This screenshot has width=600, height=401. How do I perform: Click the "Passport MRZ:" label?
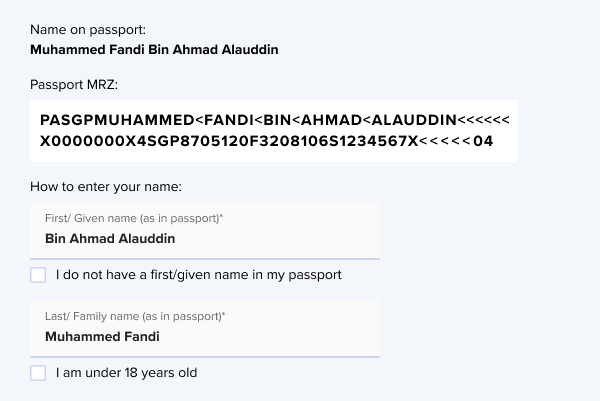[75, 84]
